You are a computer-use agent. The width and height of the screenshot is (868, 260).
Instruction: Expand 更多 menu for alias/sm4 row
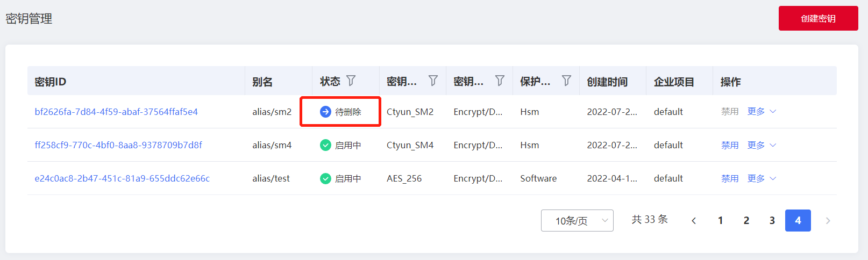pyautogui.click(x=762, y=145)
